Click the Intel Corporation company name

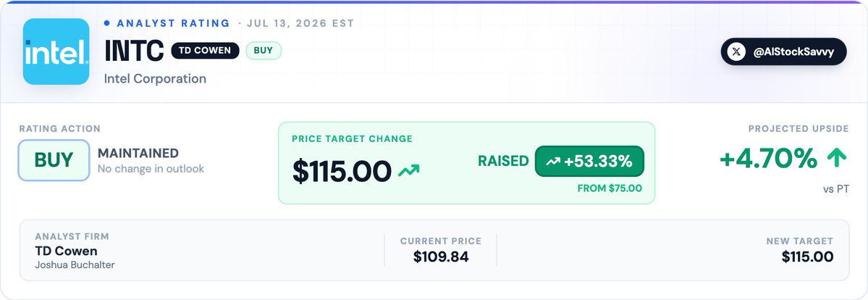pos(155,79)
